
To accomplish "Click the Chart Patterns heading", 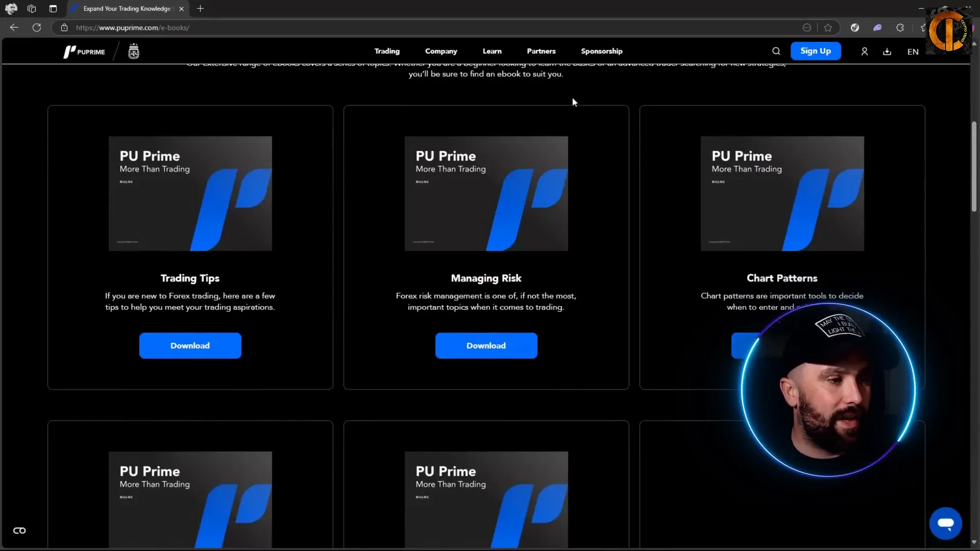I will pos(782,278).
